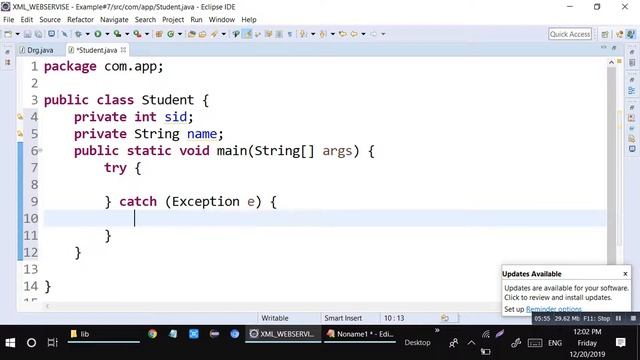640x360 pixels.
Task: Open the New wizard dropdown arrow
Action: coord(17,34)
